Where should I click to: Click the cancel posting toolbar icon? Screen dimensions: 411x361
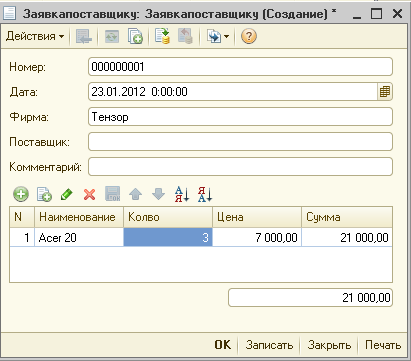click(185, 36)
